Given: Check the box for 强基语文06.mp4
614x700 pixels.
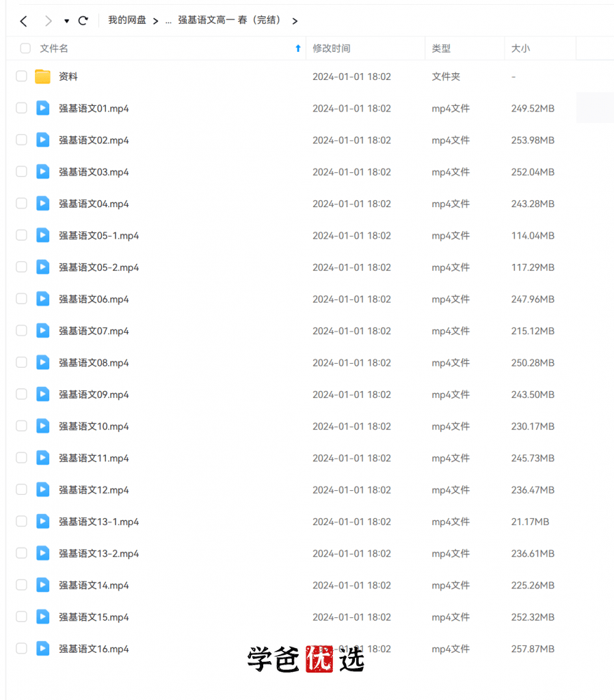Looking at the screenshot, I should (x=21, y=299).
